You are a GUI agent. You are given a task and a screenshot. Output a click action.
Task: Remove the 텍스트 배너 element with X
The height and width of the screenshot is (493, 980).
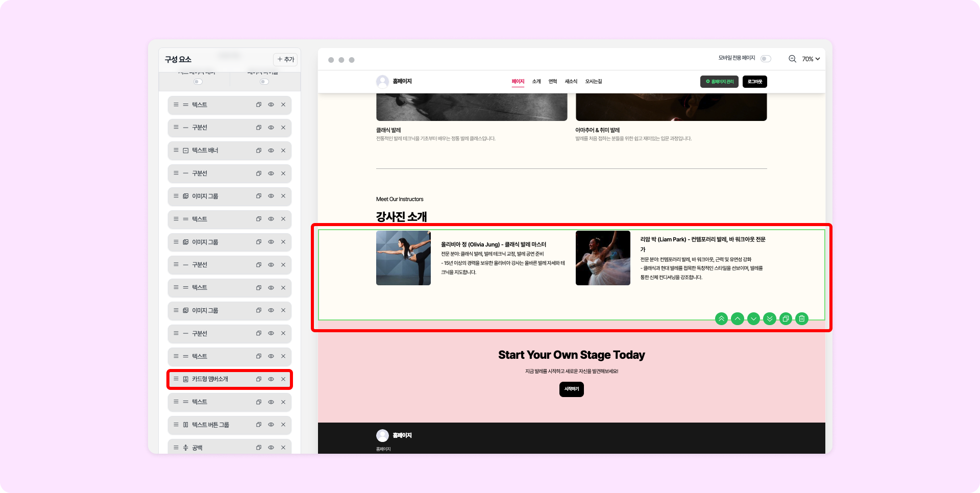(283, 151)
